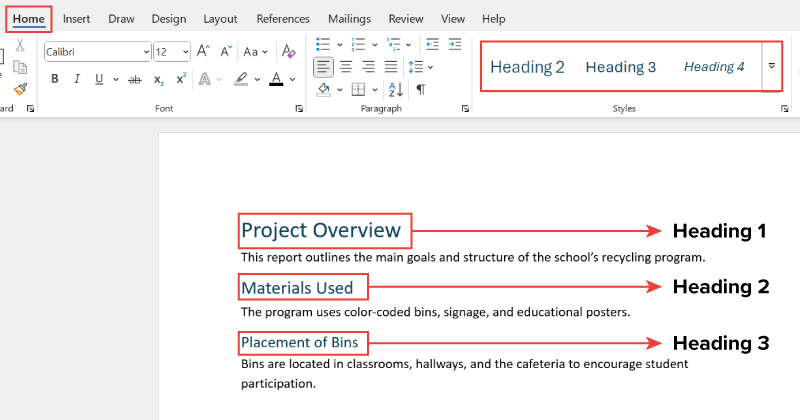Screen dimensions: 800x420
Task: Expand bullet library dropdown arrow
Action: (x=339, y=45)
